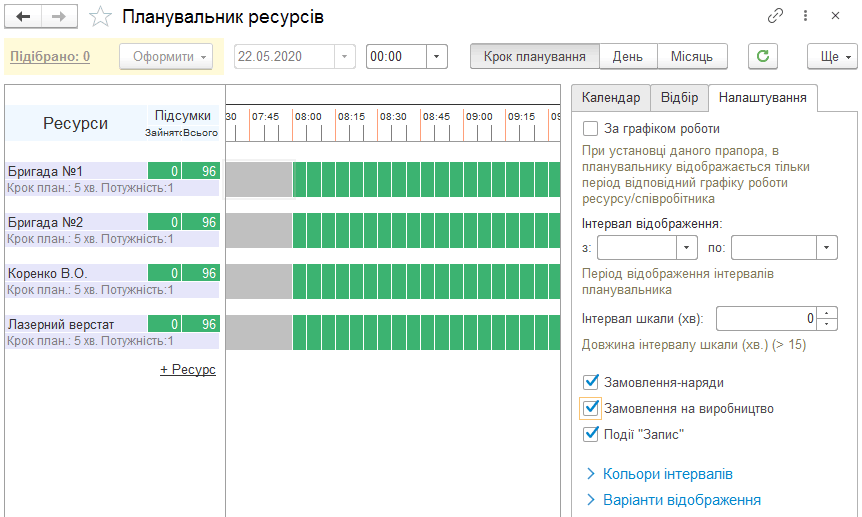Switch to the Місяць view
Viewport: 862px width, 517px height.
[x=692, y=57]
